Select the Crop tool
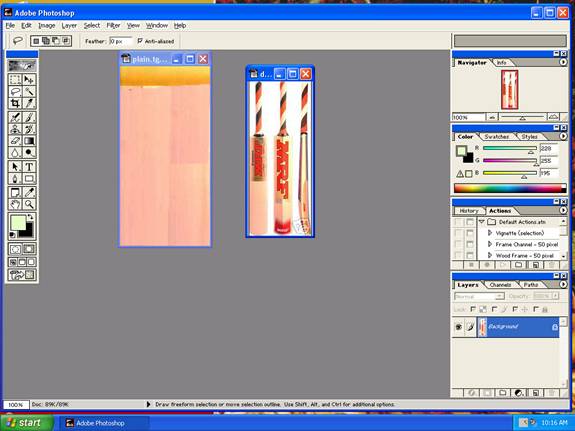The width and height of the screenshot is (575, 431). click(x=15, y=103)
